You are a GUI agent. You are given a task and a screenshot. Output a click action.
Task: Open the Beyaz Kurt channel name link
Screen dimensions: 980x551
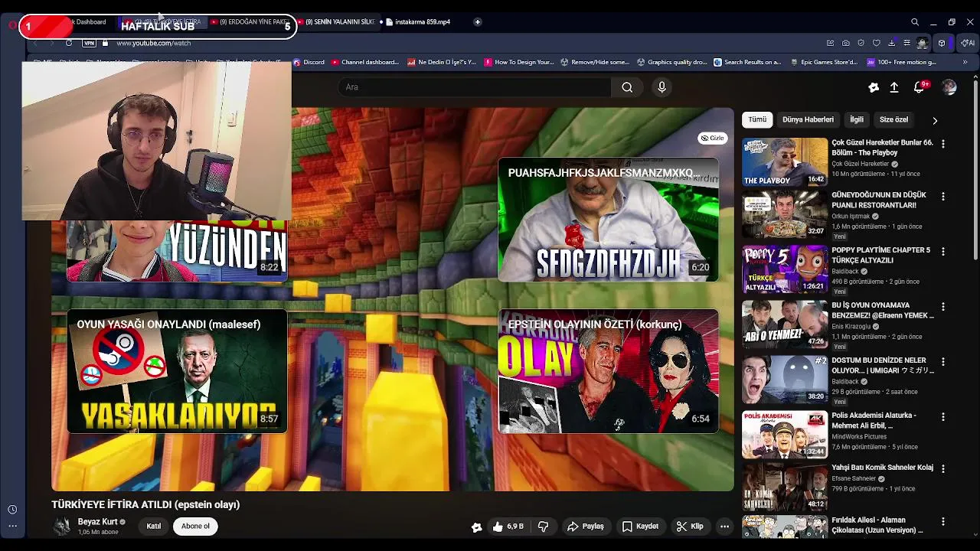click(98, 522)
